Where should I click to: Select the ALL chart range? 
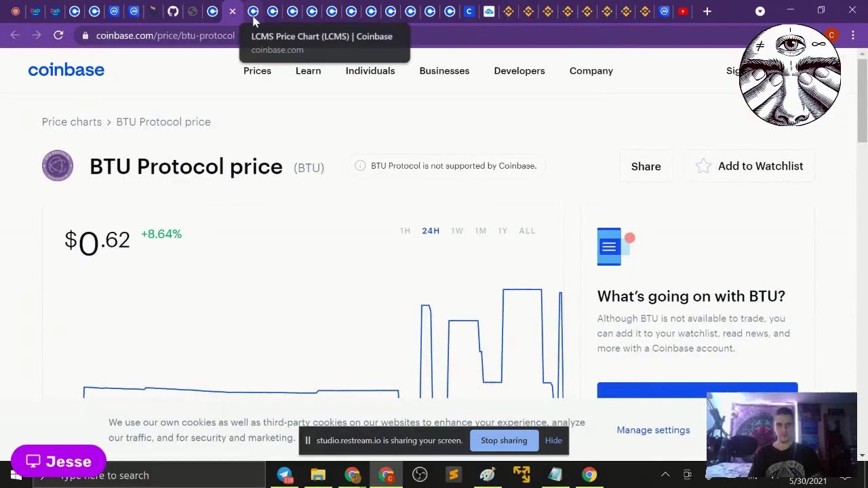[527, 230]
